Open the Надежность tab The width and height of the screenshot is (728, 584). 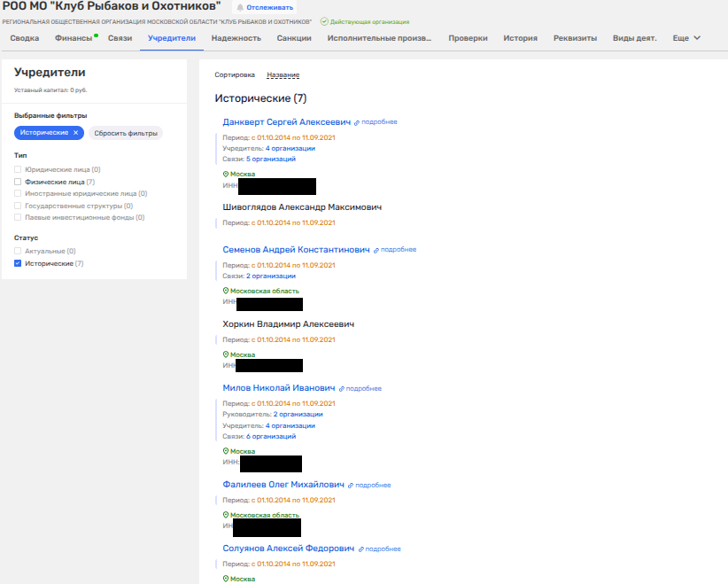(236, 38)
